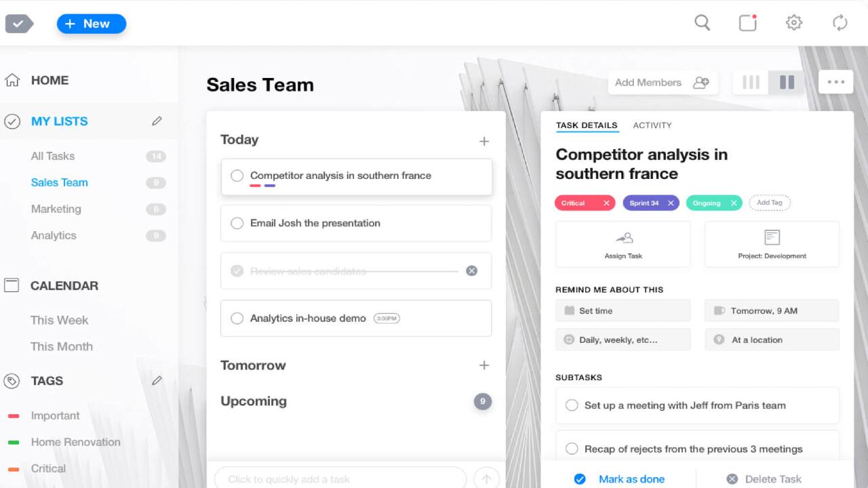Click the Assign Task icon
The height and width of the screenshot is (488, 868).
[623, 239]
